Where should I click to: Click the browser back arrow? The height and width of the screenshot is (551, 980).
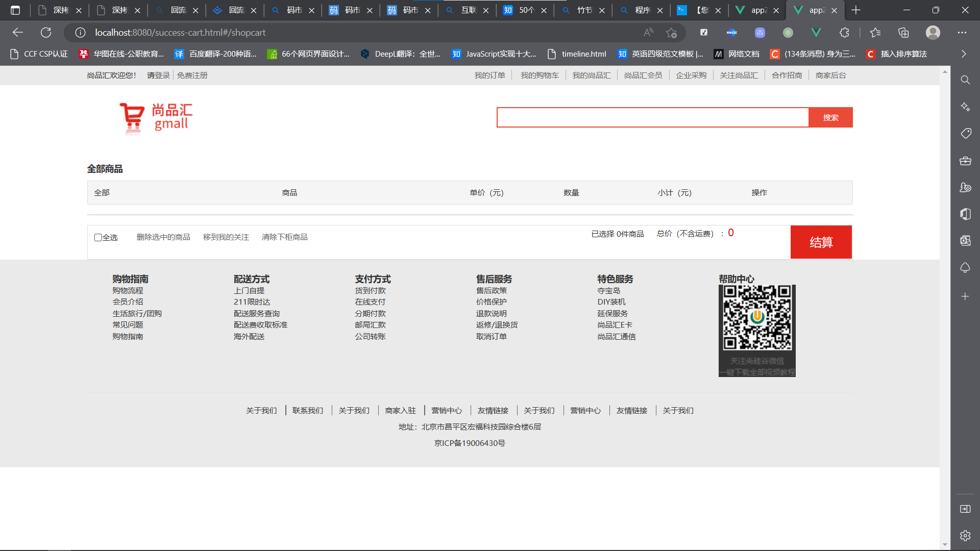pyautogui.click(x=18, y=33)
